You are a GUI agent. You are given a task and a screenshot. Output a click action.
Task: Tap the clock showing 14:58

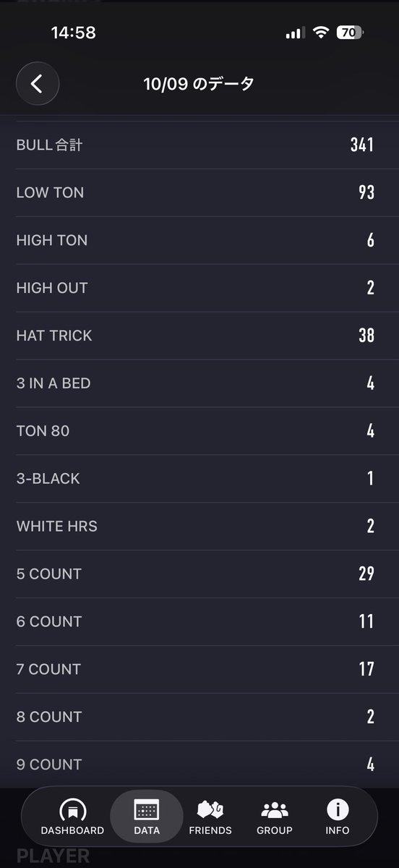73,33
